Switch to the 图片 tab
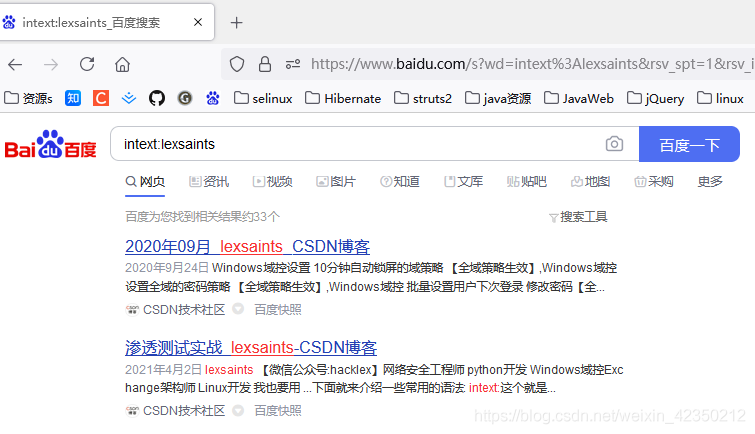Image resolution: width=755 pixels, height=434 pixels. click(x=336, y=182)
